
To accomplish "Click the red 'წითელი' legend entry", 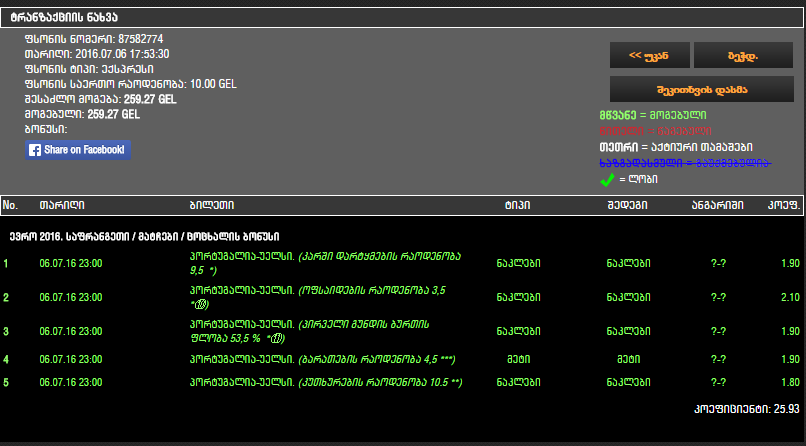I will pos(655,131).
